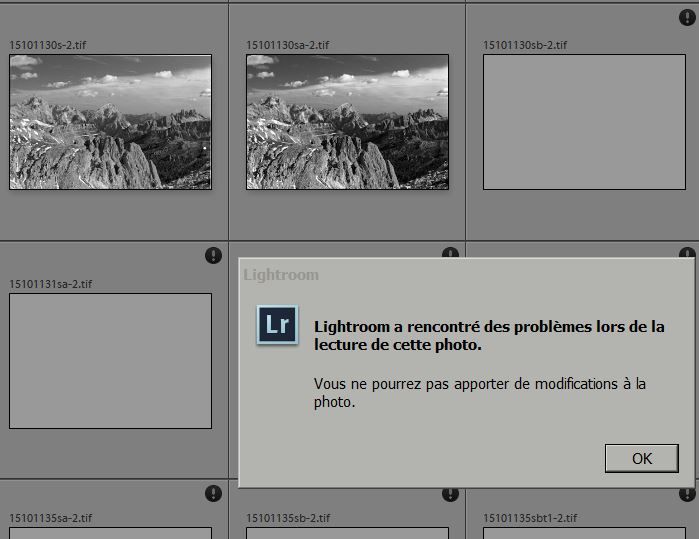Select the 15101130sa-2.tif mountain thumbnail
Viewport: 699px width, 539px height.
click(x=347, y=122)
